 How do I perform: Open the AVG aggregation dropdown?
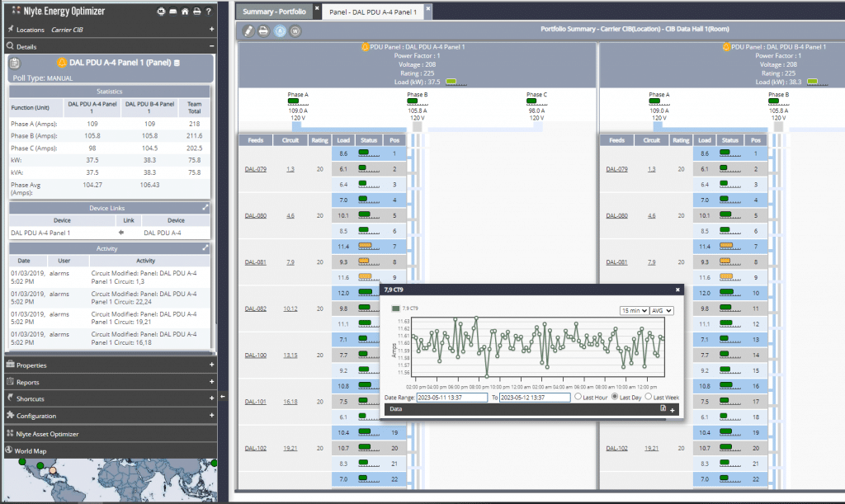[x=661, y=311]
